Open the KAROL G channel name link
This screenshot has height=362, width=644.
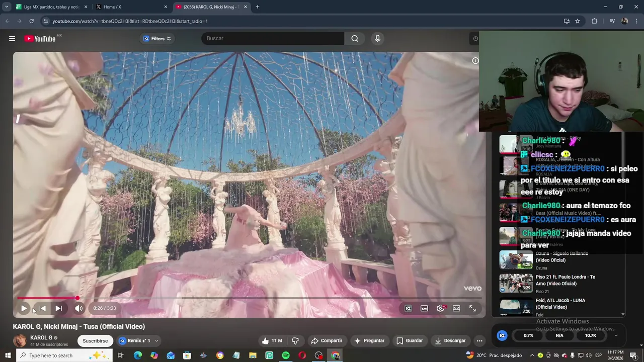(41, 338)
